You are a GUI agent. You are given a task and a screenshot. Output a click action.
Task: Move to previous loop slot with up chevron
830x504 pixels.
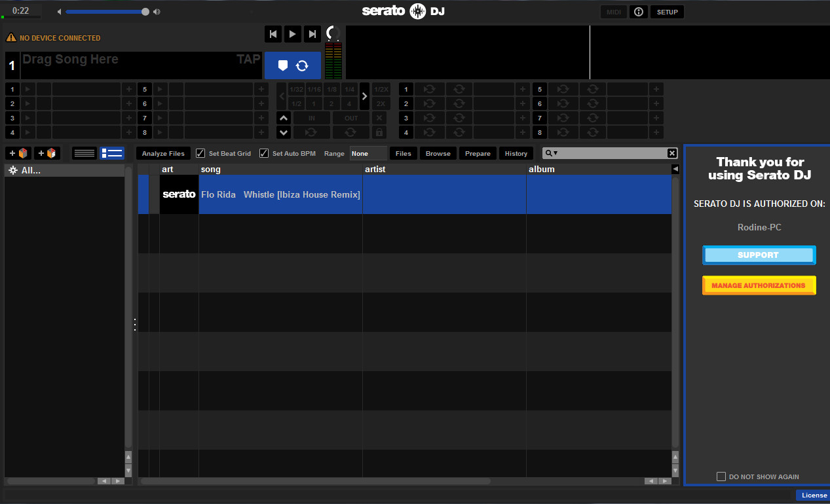pos(284,118)
